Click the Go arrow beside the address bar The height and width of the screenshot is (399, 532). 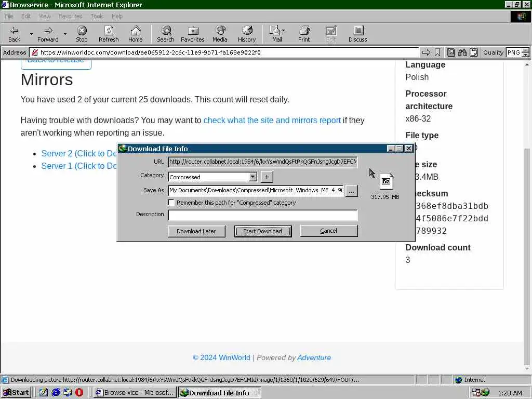[x=426, y=52]
